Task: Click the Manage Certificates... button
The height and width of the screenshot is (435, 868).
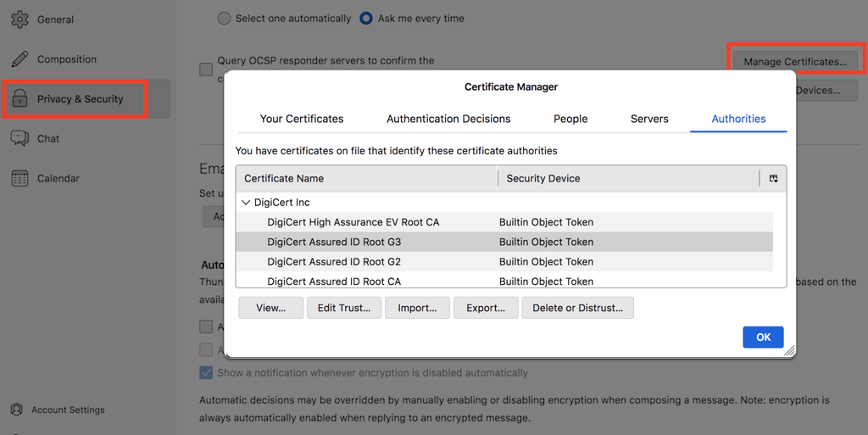Action: click(x=795, y=61)
